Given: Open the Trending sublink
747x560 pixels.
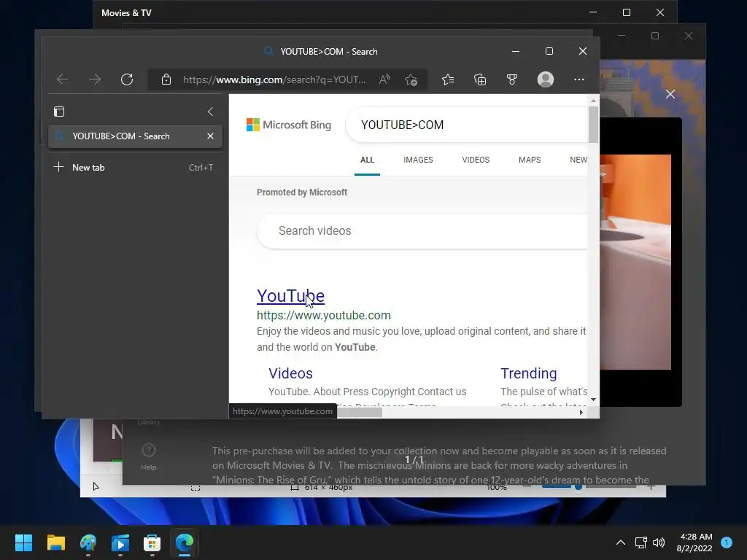Looking at the screenshot, I should click(x=528, y=373).
